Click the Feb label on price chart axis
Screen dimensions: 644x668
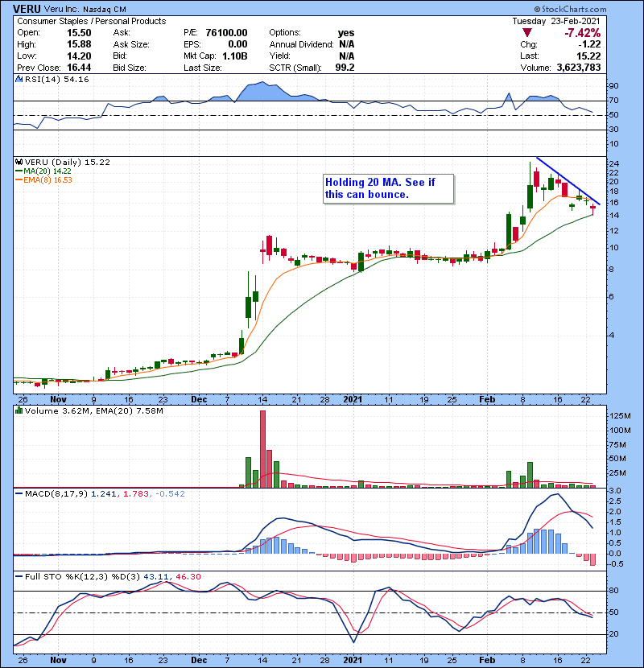tap(487, 399)
